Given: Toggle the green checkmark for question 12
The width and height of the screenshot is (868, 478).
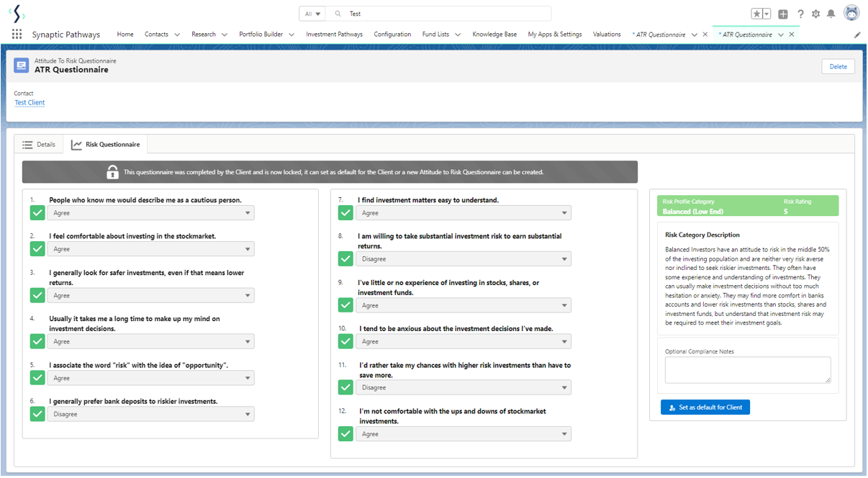Looking at the screenshot, I should click(345, 433).
